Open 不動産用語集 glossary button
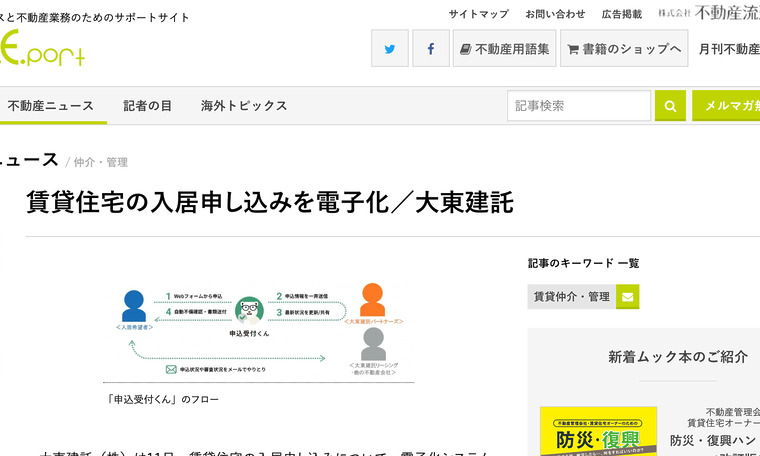Image resolution: width=760 pixels, height=456 pixels. 504,48
